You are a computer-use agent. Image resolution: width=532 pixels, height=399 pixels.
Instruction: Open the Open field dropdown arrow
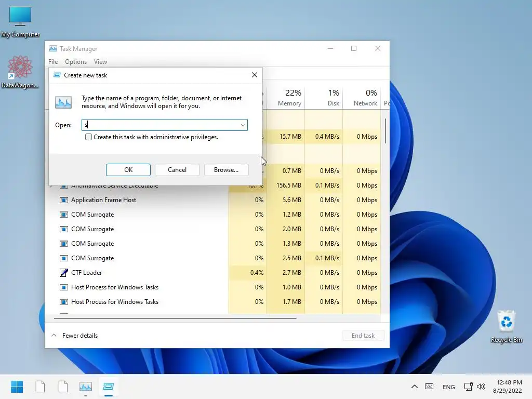pyautogui.click(x=243, y=125)
